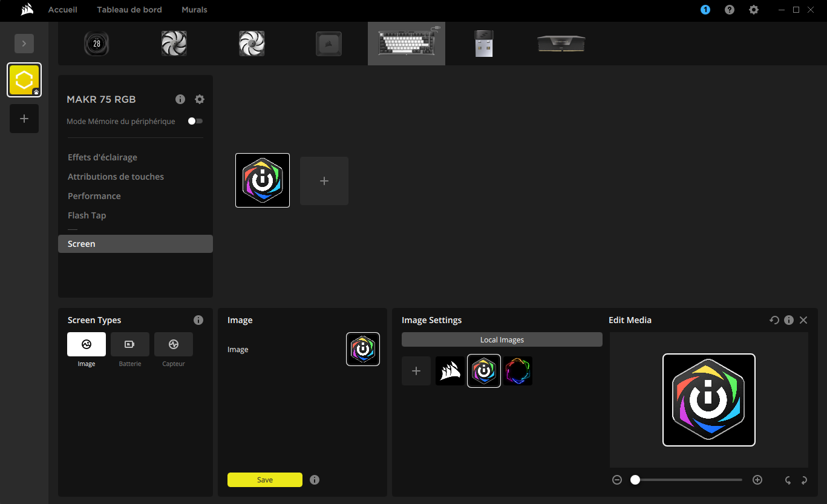Show Edit Media info
The height and width of the screenshot is (504, 827).
pos(789,320)
